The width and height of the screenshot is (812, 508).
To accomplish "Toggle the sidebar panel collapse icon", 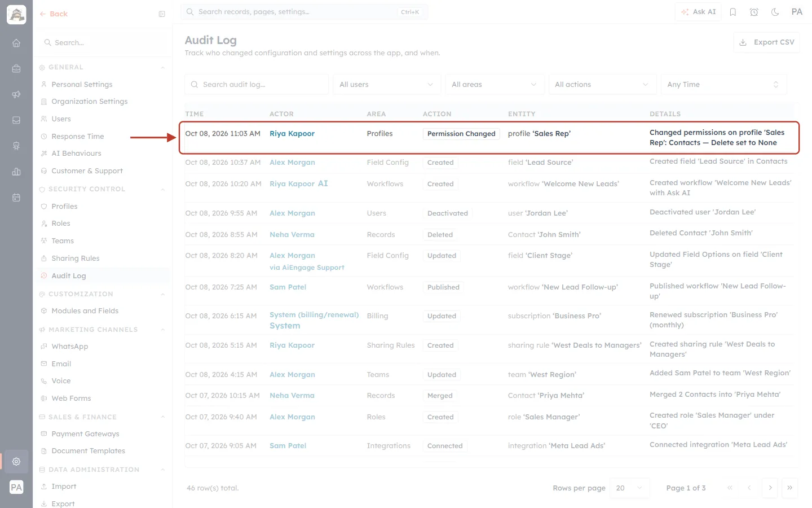I will [x=162, y=14].
